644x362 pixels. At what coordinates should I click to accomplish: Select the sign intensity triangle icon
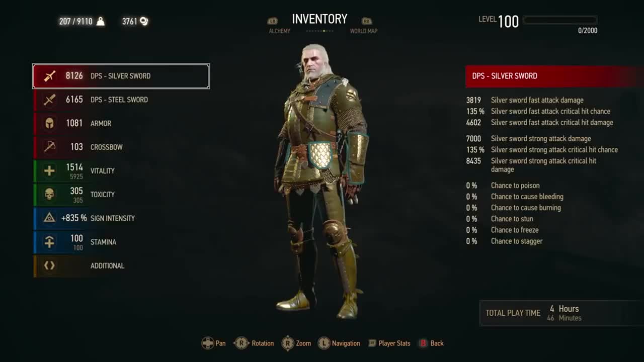[x=49, y=218]
